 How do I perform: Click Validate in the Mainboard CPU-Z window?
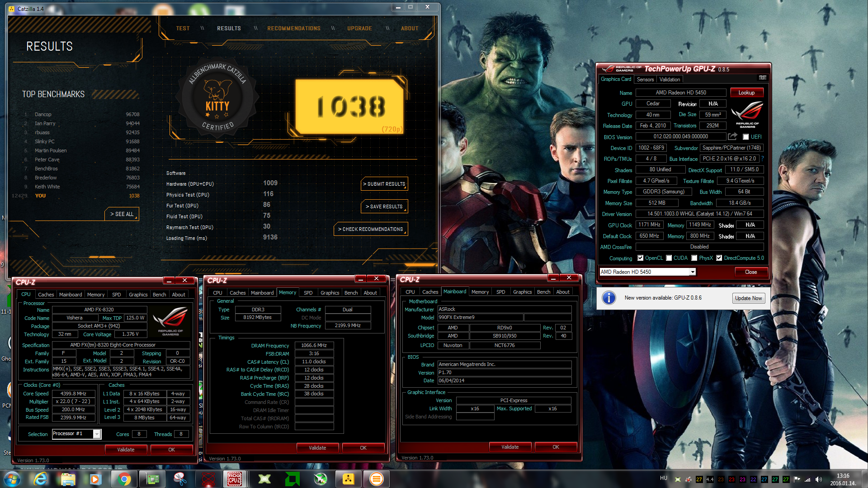(510, 447)
